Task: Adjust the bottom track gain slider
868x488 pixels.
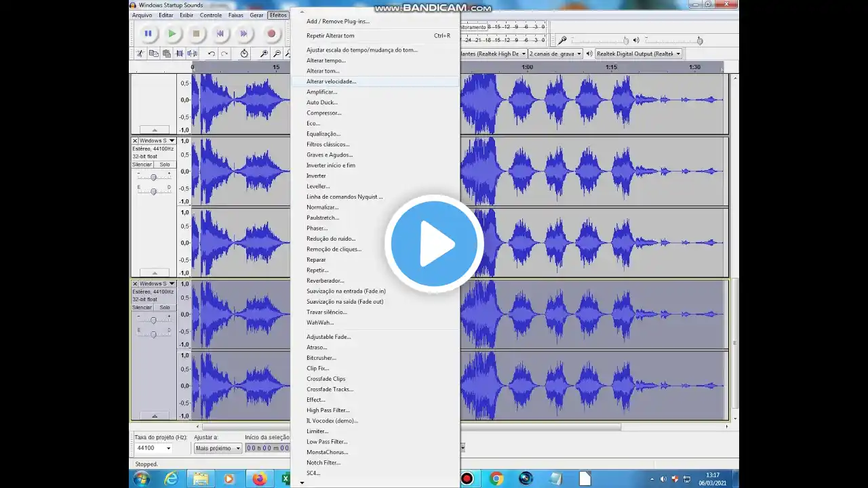Action: (153, 320)
